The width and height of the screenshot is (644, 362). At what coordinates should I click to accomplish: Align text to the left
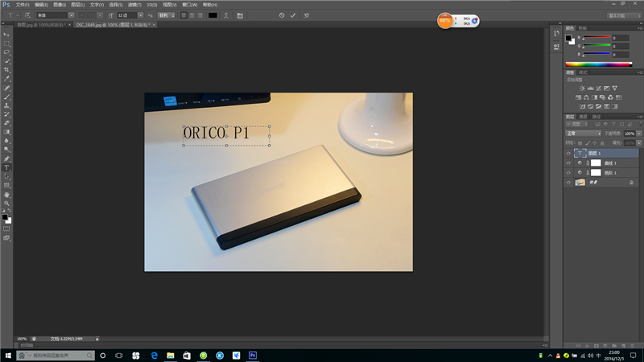184,15
